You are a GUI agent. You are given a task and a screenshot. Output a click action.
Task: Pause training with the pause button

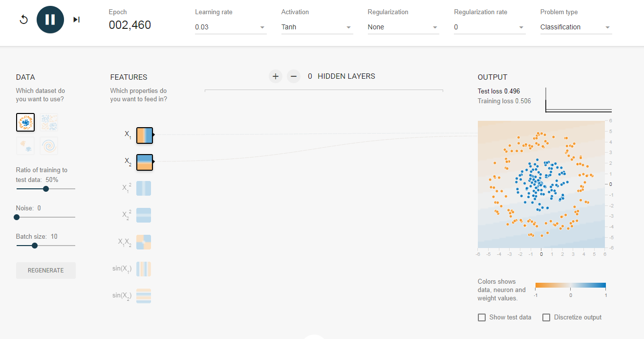[x=50, y=20]
